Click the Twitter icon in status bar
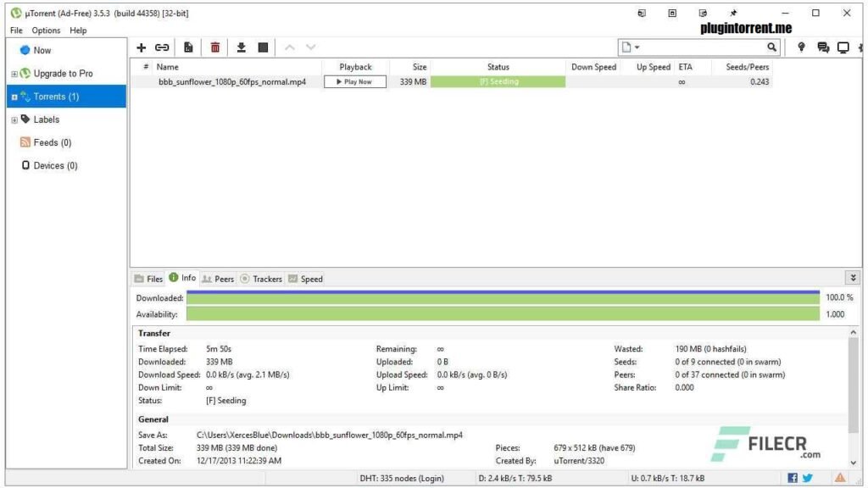This screenshot has width=868, height=488. (808, 478)
